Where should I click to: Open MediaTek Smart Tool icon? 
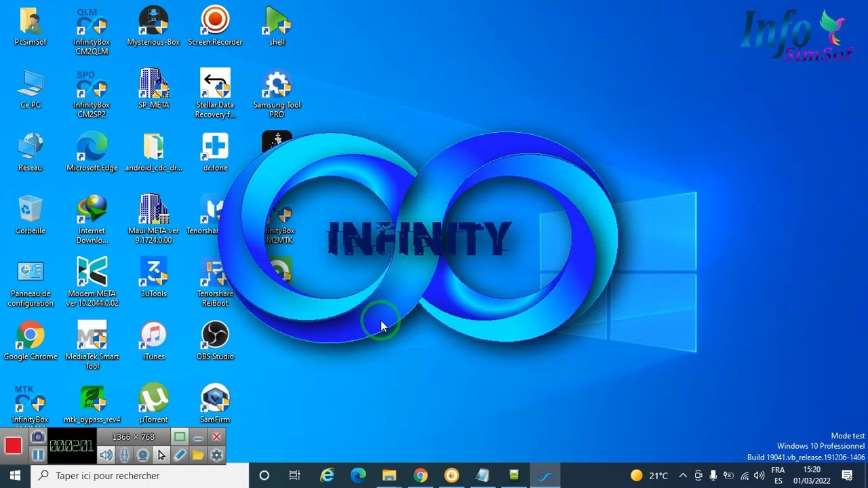(92, 346)
